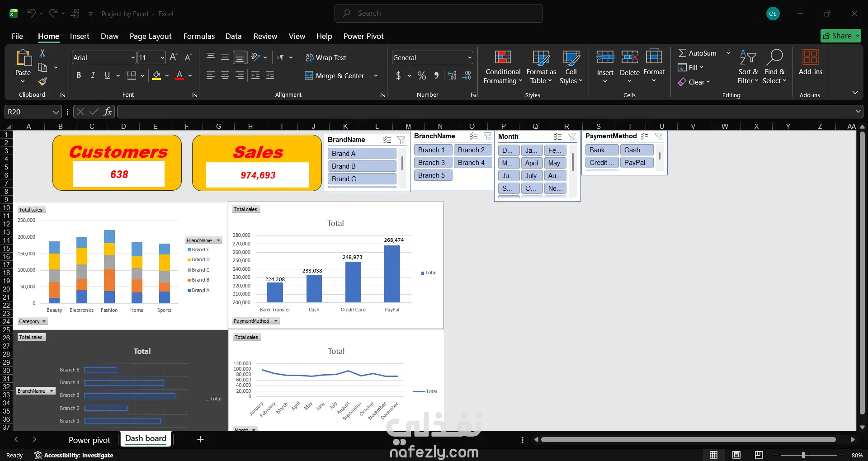Adjust the zoom slider handle
This screenshot has width=868, height=461.
click(803, 455)
